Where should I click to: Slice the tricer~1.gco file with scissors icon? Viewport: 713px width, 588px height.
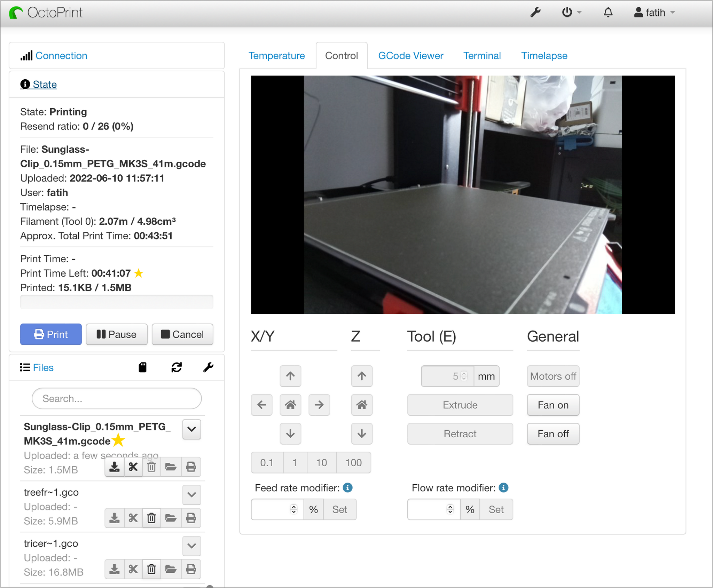click(133, 569)
